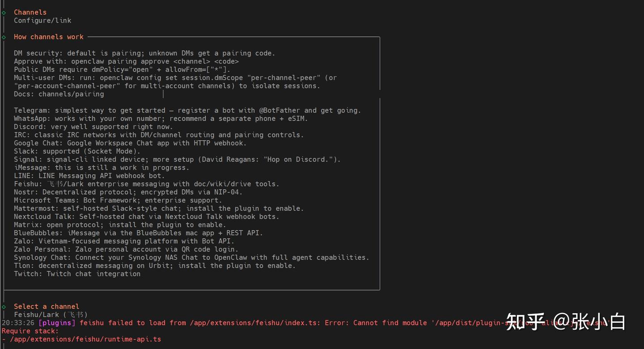Click the diamond marker beside Select a channel
Screen dimensions: 644x349
click(4, 307)
